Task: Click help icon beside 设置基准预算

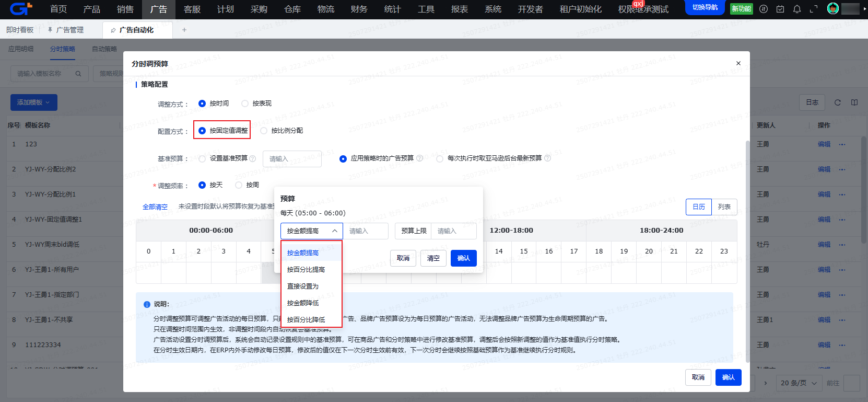Action: point(253,158)
